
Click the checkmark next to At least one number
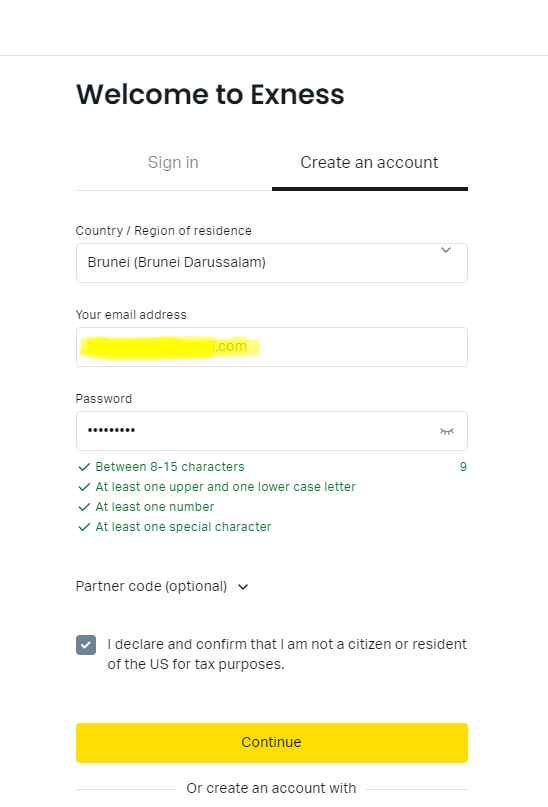click(x=84, y=507)
